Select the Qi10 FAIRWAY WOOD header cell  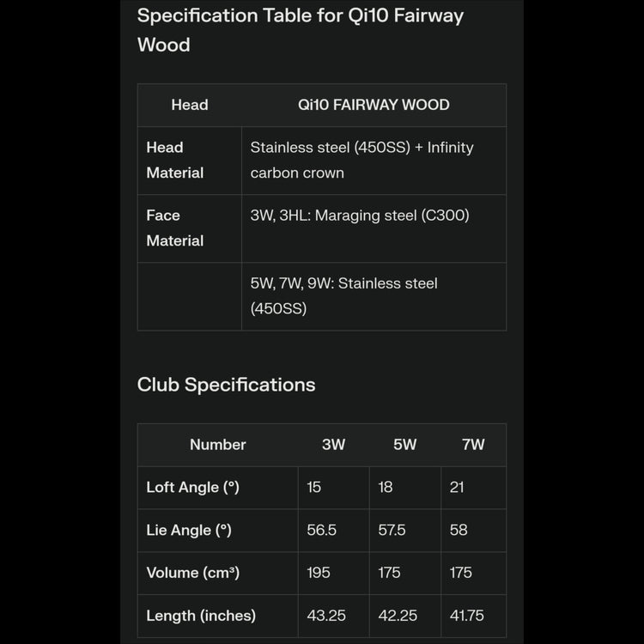(x=374, y=105)
